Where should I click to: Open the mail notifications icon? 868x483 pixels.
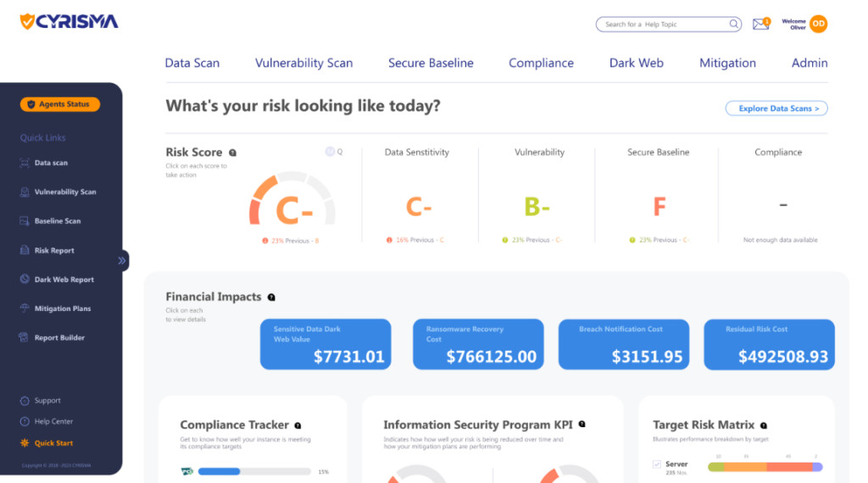(761, 24)
